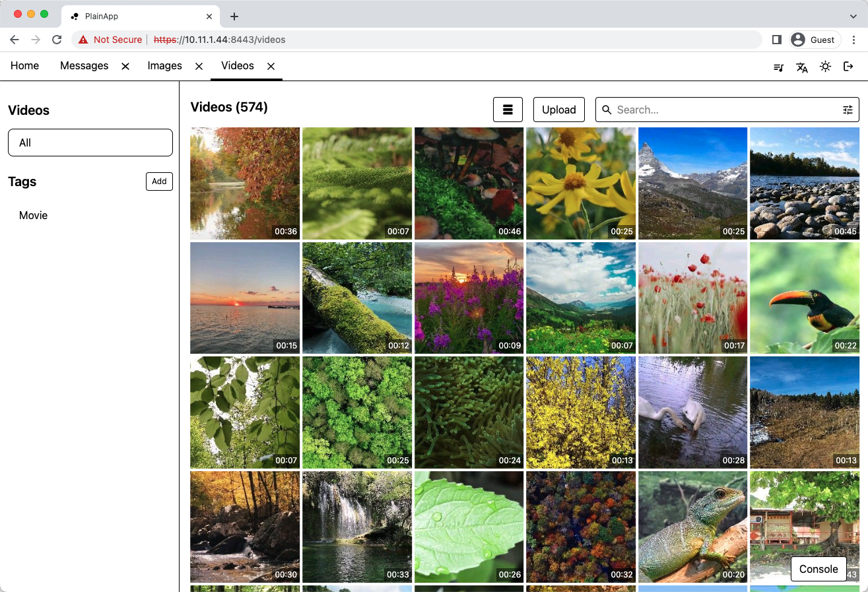Open the Movie tag

pos(34,216)
